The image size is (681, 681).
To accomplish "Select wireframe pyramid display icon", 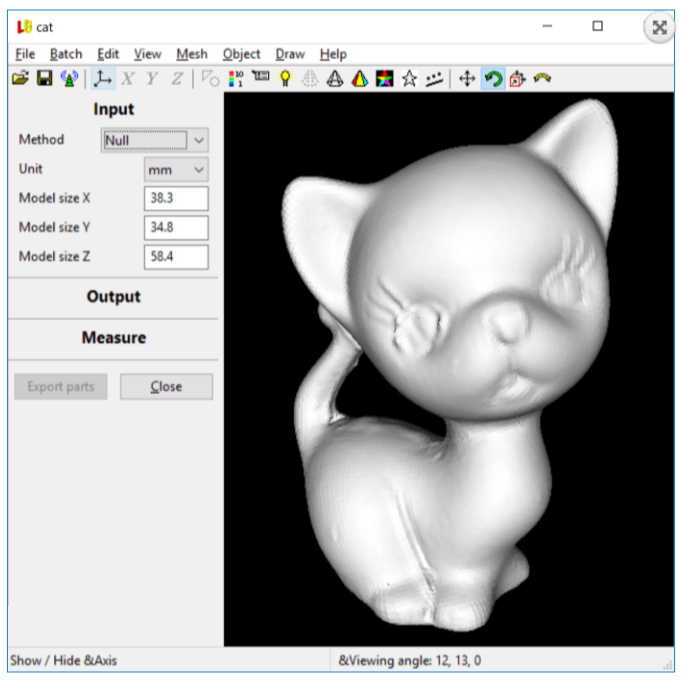I will coord(335,79).
